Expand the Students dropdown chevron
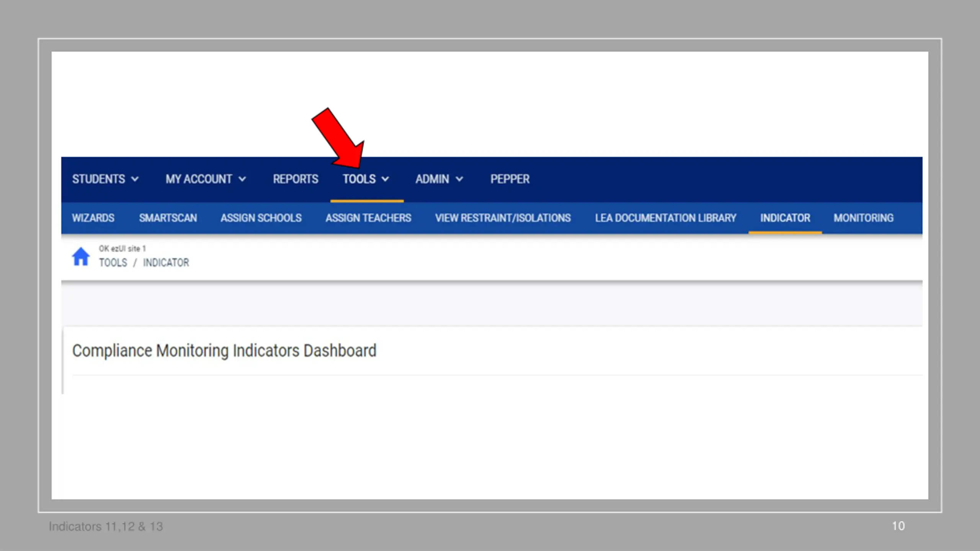Screen dimensions: 980x551 point(135,179)
